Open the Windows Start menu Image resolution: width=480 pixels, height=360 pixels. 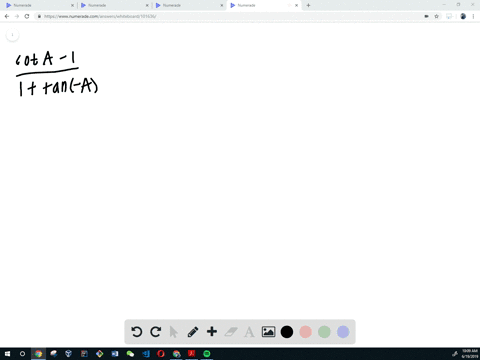coord(7,354)
